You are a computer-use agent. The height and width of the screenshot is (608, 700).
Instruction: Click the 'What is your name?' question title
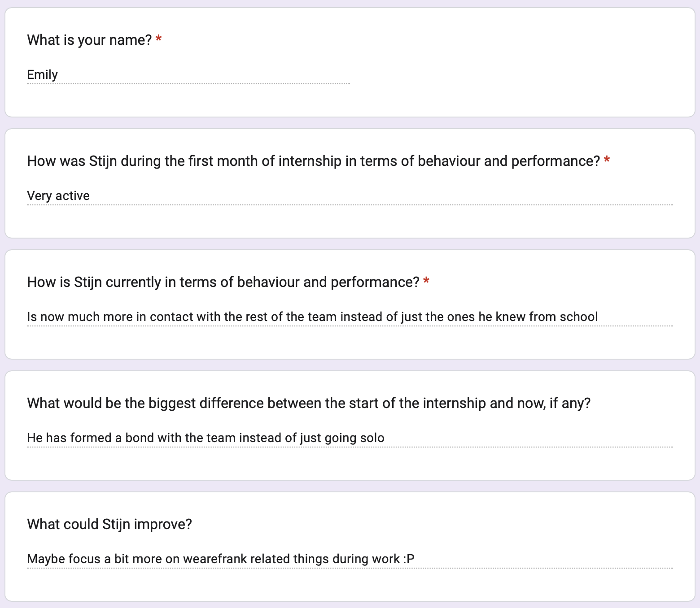[x=89, y=40]
